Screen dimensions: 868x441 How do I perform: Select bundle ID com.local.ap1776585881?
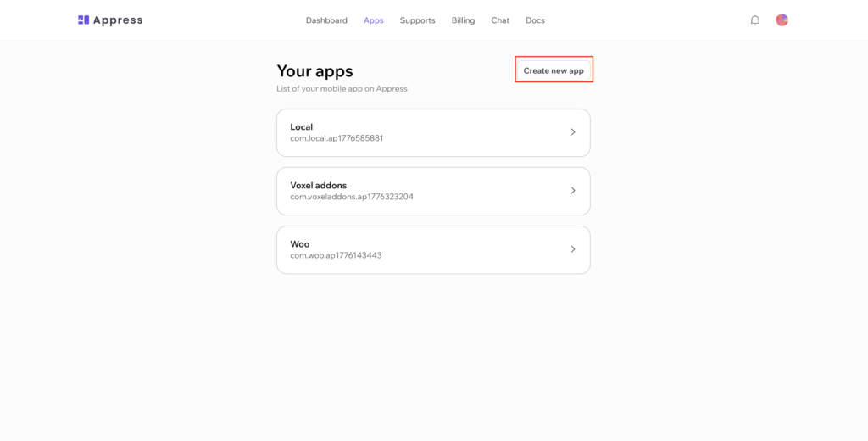tap(337, 138)
